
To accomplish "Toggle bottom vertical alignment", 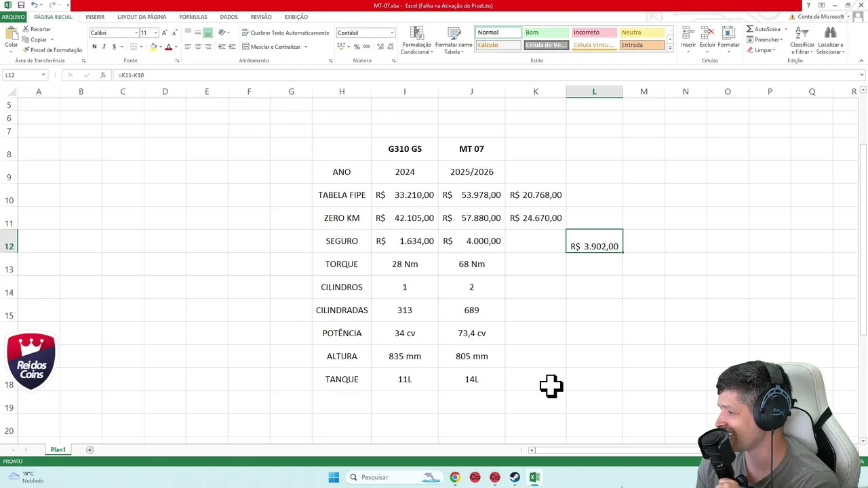I will coord(208,33).
